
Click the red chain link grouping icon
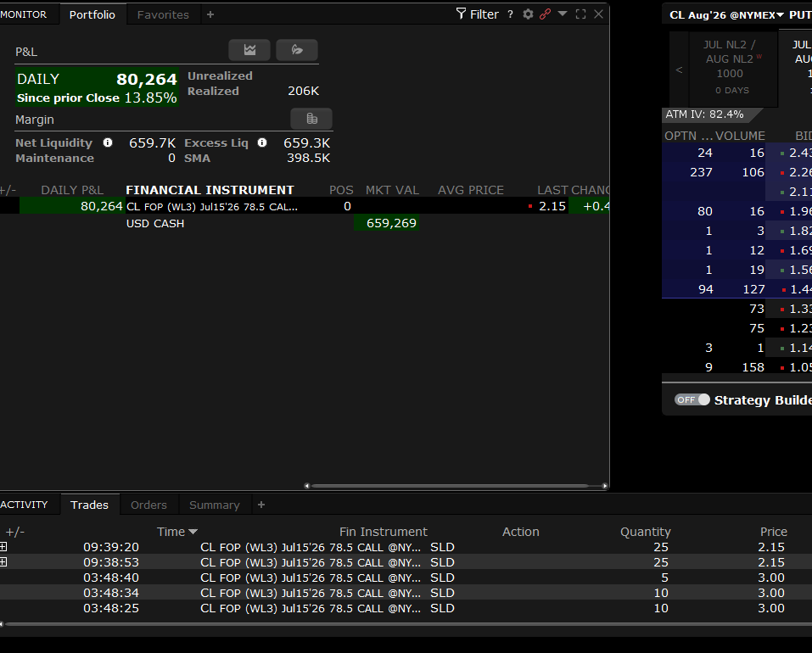[545, 14]
